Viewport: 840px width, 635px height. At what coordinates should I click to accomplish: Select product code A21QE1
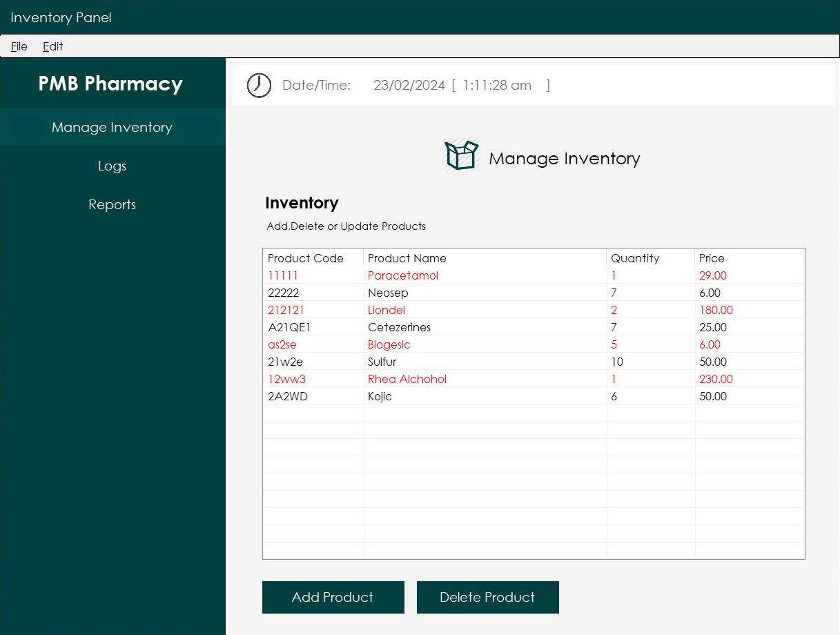pyautogui.click(x=289, y=327)
